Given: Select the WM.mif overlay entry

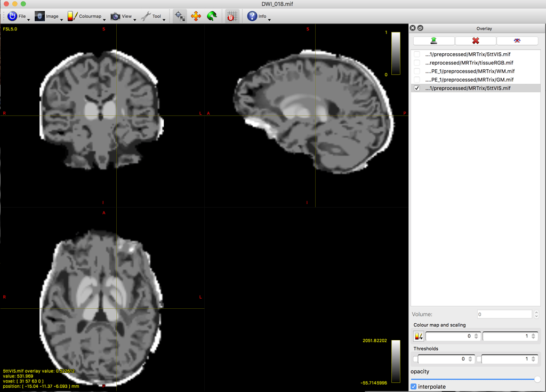Looking at the screenshot, I should click(x=469, y=71).
